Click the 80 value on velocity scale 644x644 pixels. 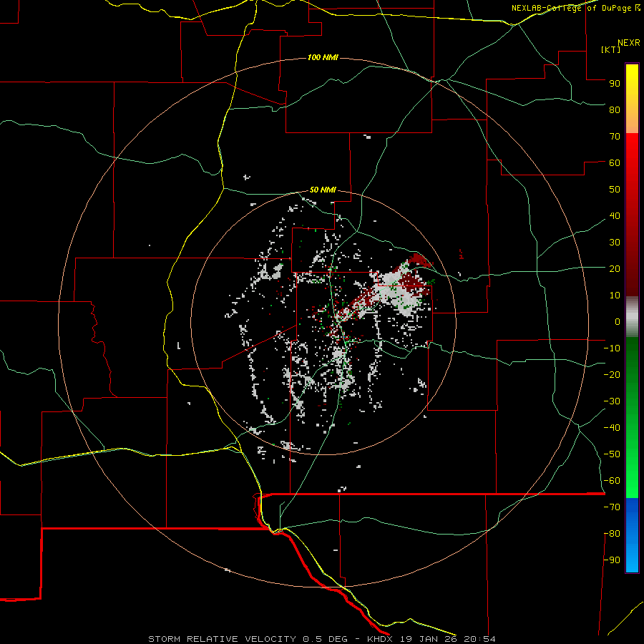tap(615, 109)
